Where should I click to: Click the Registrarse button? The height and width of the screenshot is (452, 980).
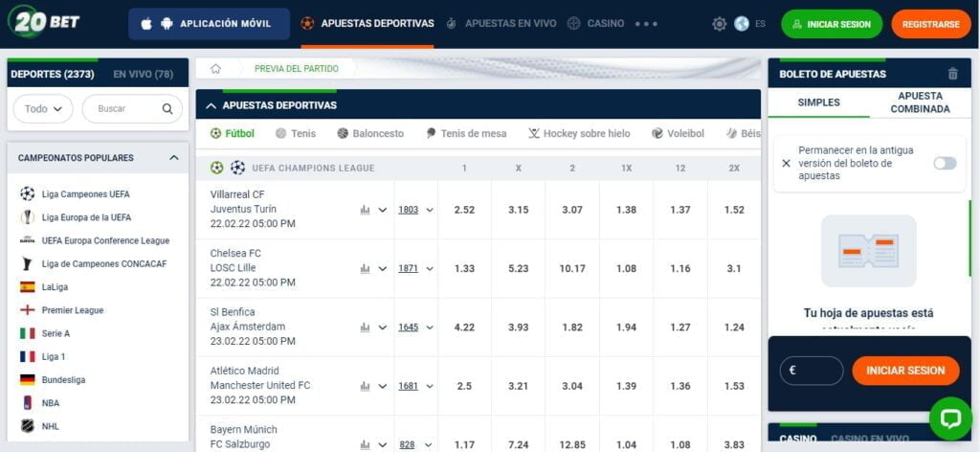tap(930, 24)
